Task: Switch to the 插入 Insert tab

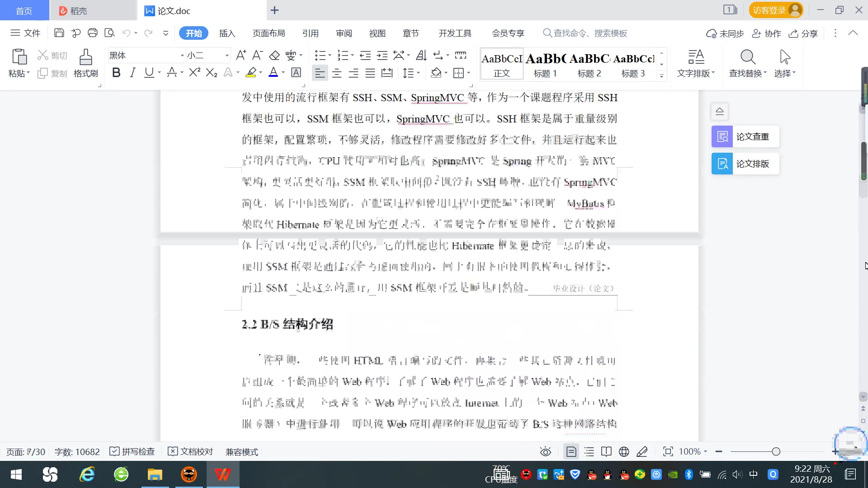Action: point(227,33)
